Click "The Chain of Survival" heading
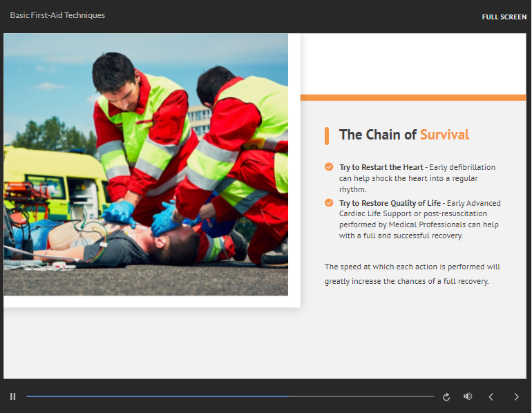Image resolution: width=532 pixels, height=413 pixels. pos(404,135)
